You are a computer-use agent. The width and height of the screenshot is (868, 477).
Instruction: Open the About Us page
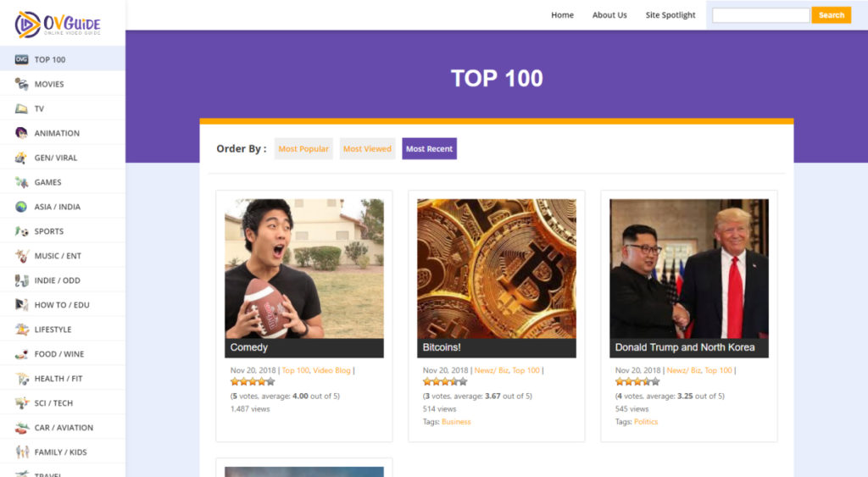click(609, 15)
